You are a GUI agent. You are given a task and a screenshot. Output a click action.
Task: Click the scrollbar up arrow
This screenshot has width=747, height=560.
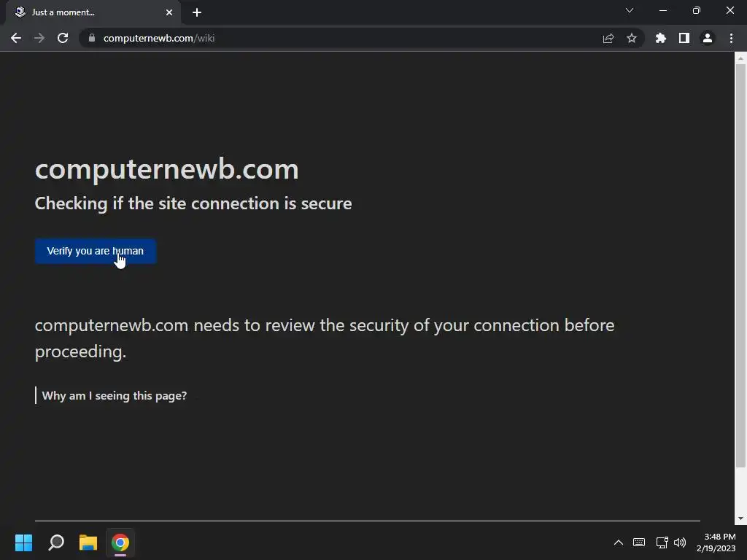(x=740, y=58)
